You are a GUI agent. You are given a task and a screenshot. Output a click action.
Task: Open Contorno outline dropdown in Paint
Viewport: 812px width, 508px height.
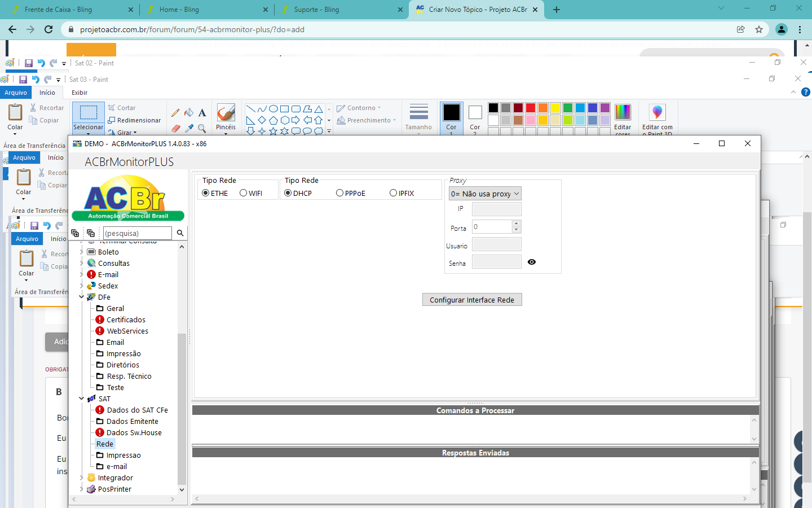pos(359,108)
